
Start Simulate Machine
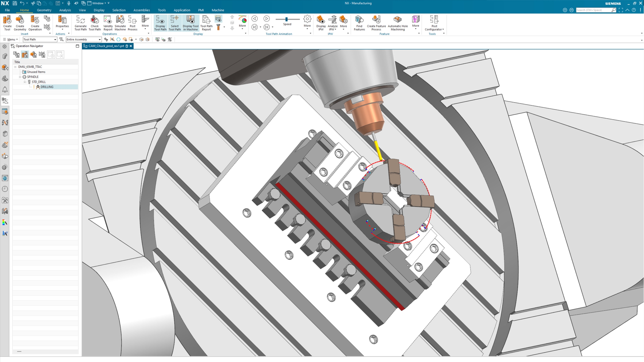[x=120, y=23]
